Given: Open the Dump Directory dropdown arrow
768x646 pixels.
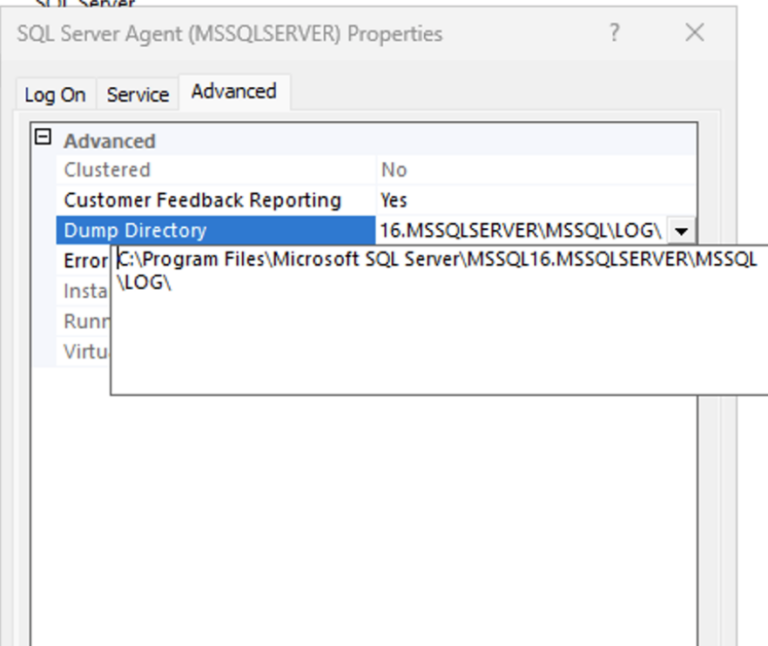Looking at the screenshot, I should click(681, 230).
